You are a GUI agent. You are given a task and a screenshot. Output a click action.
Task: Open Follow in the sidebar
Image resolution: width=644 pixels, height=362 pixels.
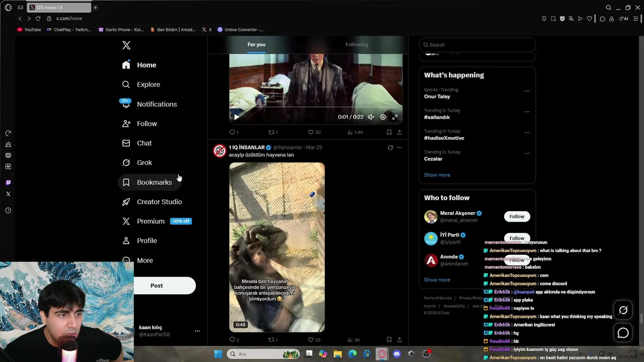click(140, 124)
